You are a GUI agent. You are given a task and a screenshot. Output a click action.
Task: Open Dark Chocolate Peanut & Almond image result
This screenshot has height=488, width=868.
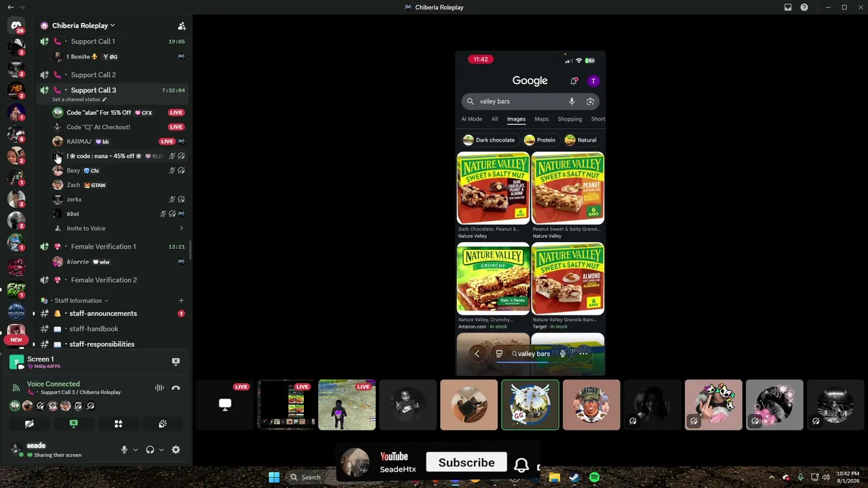click(493, 188)
